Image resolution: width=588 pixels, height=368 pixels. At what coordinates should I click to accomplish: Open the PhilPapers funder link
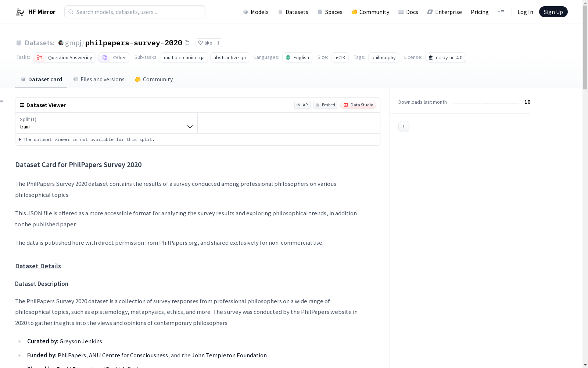pos(72,355)
